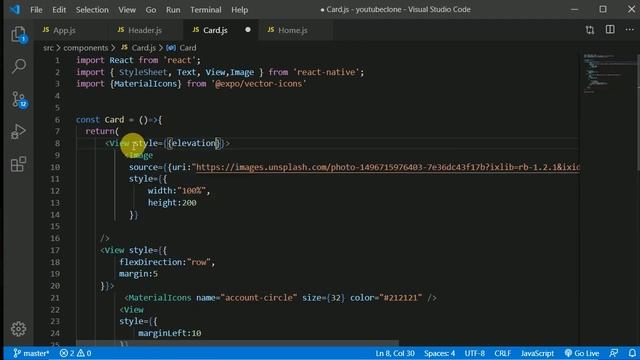Open the Extensions view icon
The height and width of the screenshot is (360, 640).
click(18, 164)
